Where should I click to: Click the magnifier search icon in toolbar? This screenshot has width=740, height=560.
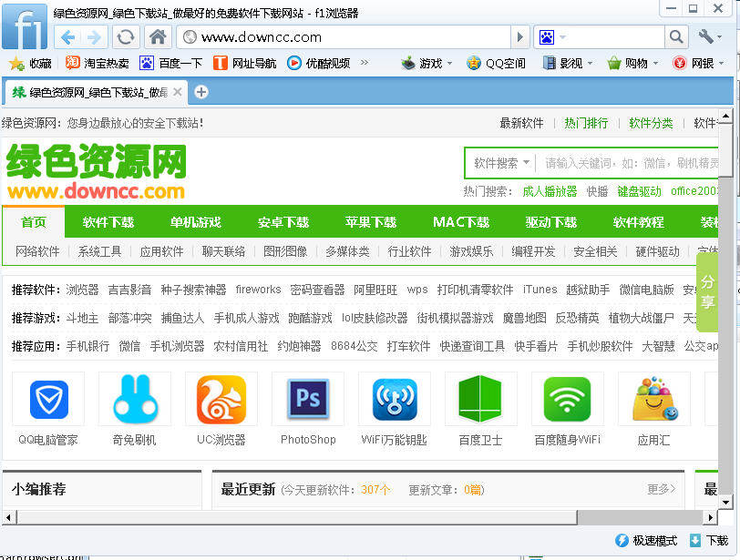[675, 37]
